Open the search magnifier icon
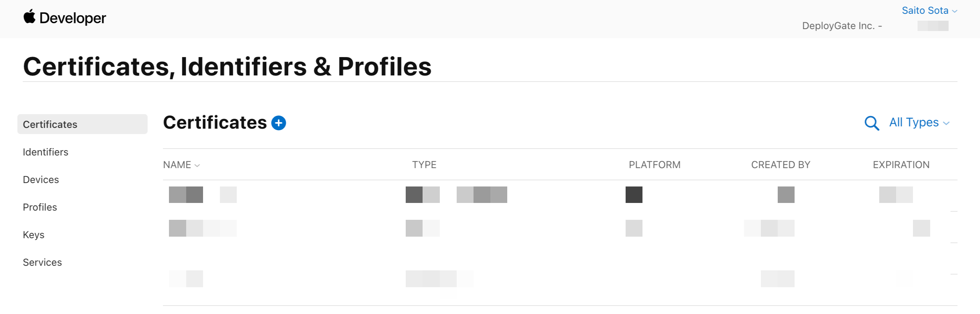Viewport: 980px width, 314px height. 871,123
